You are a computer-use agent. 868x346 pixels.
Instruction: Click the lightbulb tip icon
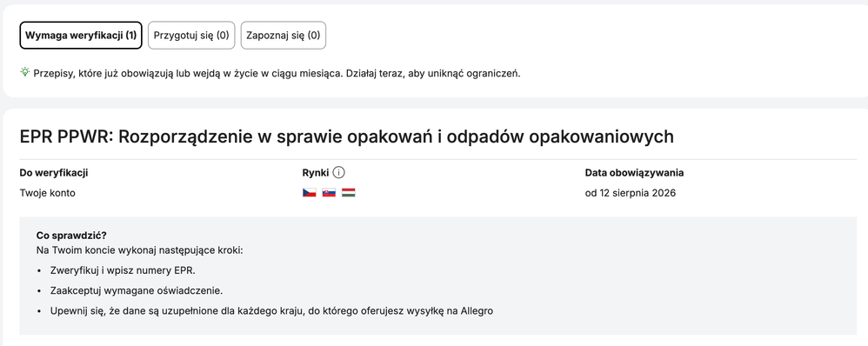[x=25, y=72]
